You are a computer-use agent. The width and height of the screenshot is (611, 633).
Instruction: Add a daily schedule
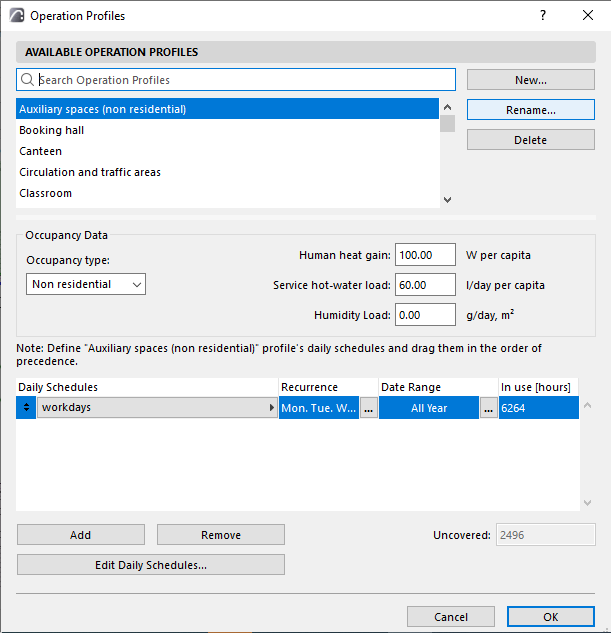coord(81,535)
